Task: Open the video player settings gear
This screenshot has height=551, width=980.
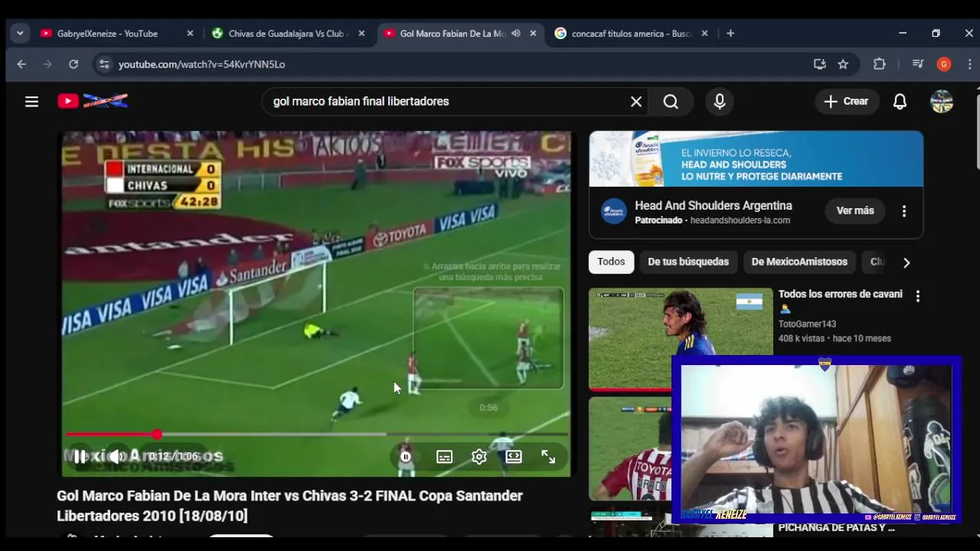Action: click(x=479, y=457)
